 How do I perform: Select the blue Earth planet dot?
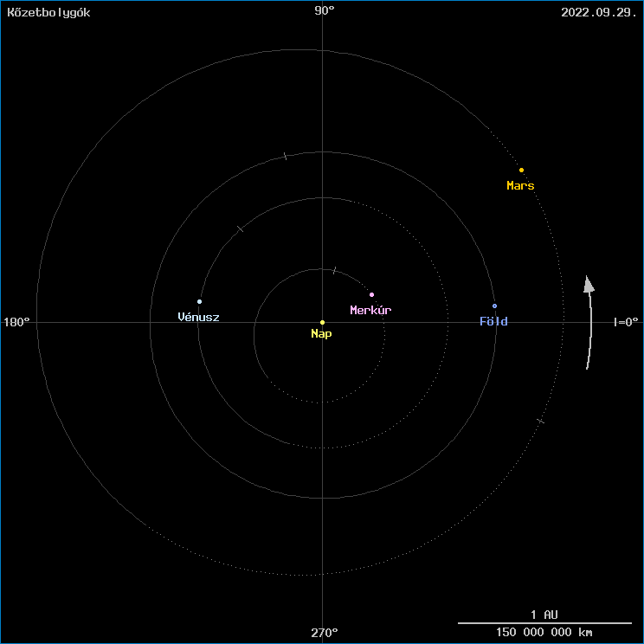click(494, 306)
